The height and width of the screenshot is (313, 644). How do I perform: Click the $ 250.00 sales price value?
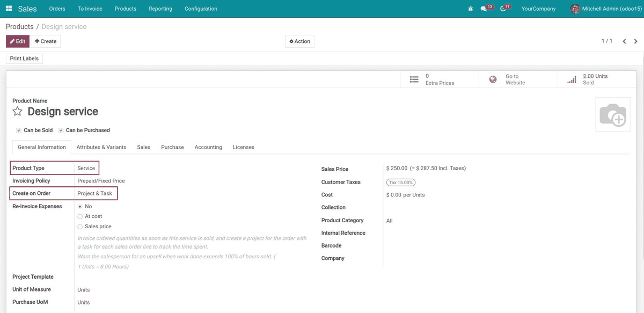pos(397,168)
